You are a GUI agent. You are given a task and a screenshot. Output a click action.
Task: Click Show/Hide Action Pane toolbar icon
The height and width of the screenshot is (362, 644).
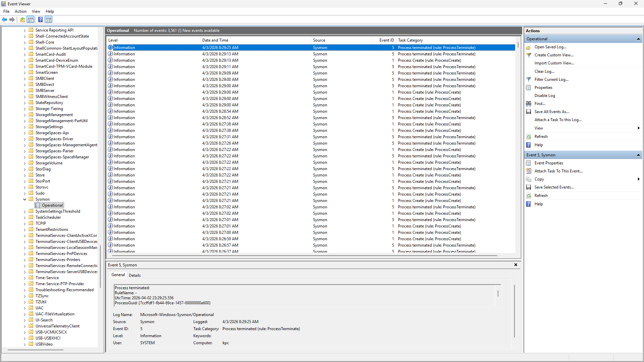click(x=49, y=19)
